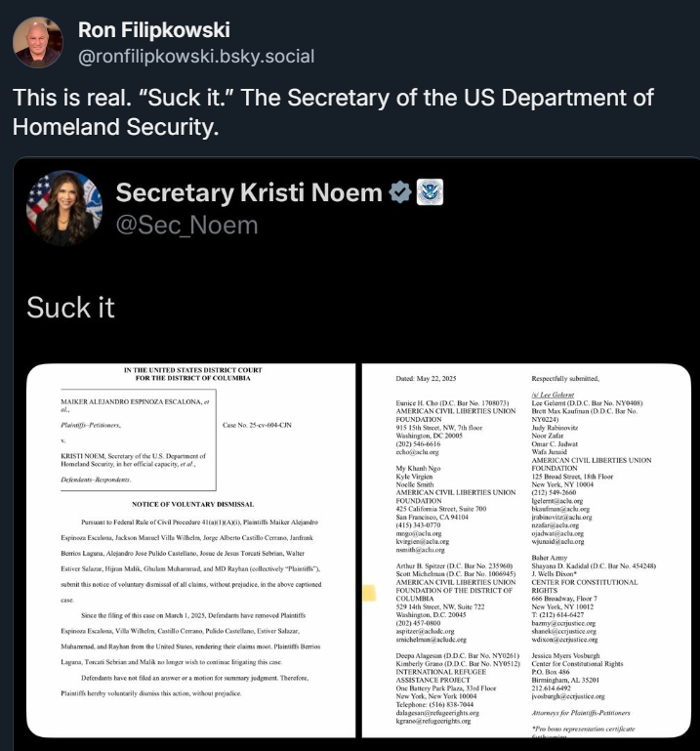Open the attorney signature page image
The width and height of the screenshot is (700, 751).
coord(526,551)
